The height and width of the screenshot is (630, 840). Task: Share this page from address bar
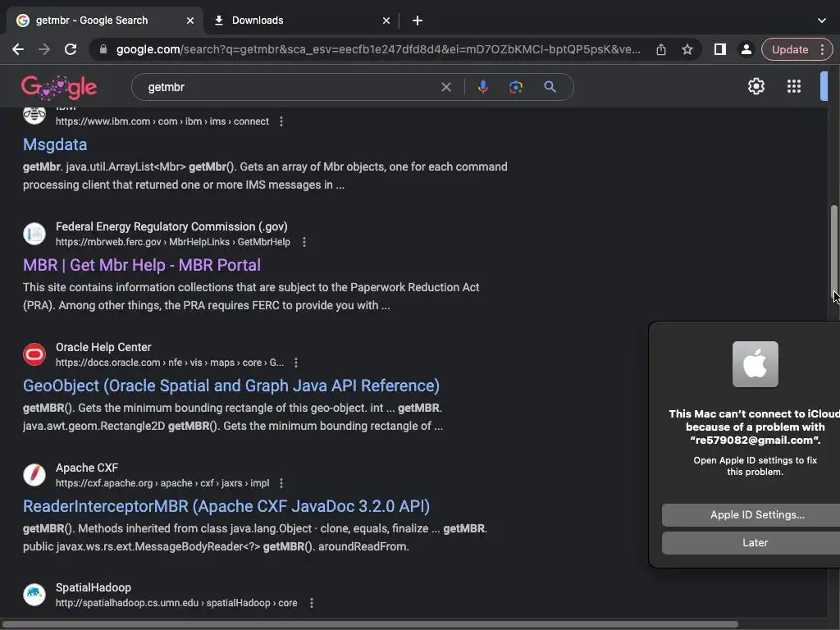point(661,50)
